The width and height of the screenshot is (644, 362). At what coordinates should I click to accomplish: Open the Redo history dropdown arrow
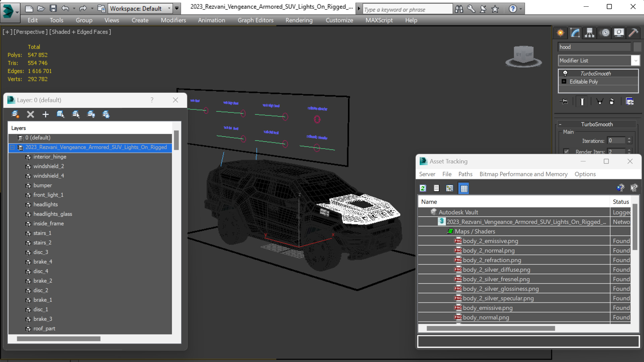(x=92, y=8)
